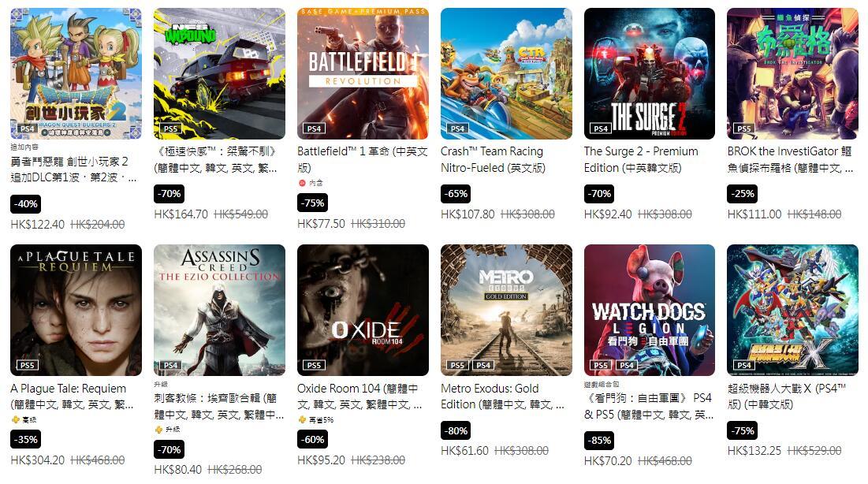The width and height of the screenshot is (868, 484).
Task: Click the BROK the InvestiGator cover image
Action: point(793,73)
